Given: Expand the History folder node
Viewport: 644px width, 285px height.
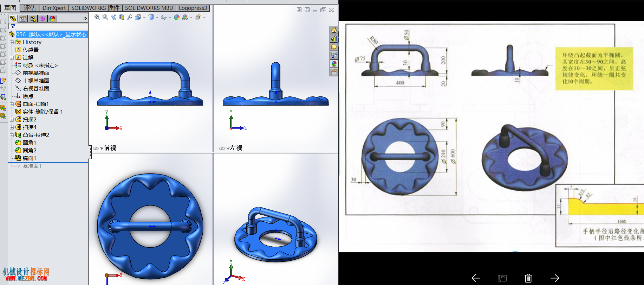Looking at the screenshot, I should coord(12,42).
